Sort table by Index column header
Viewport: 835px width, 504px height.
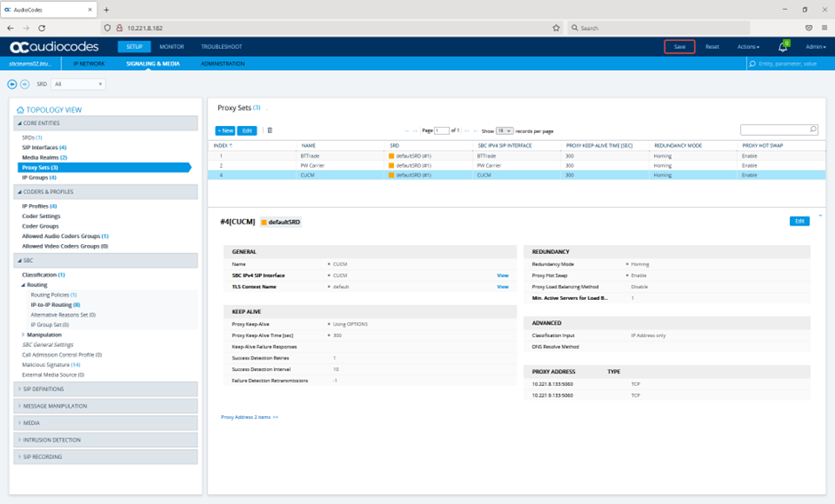223,146
